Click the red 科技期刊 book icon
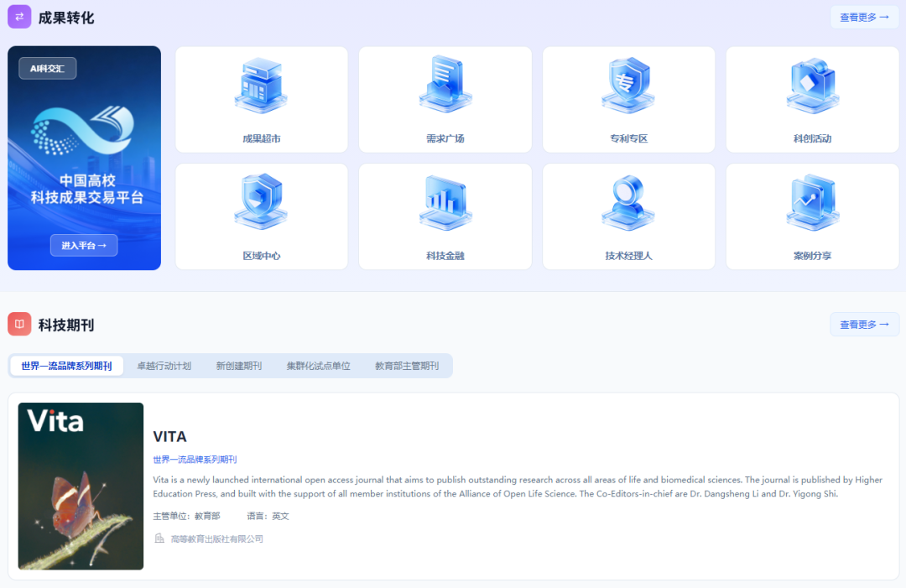906x588 pixels. pos(18,323)
